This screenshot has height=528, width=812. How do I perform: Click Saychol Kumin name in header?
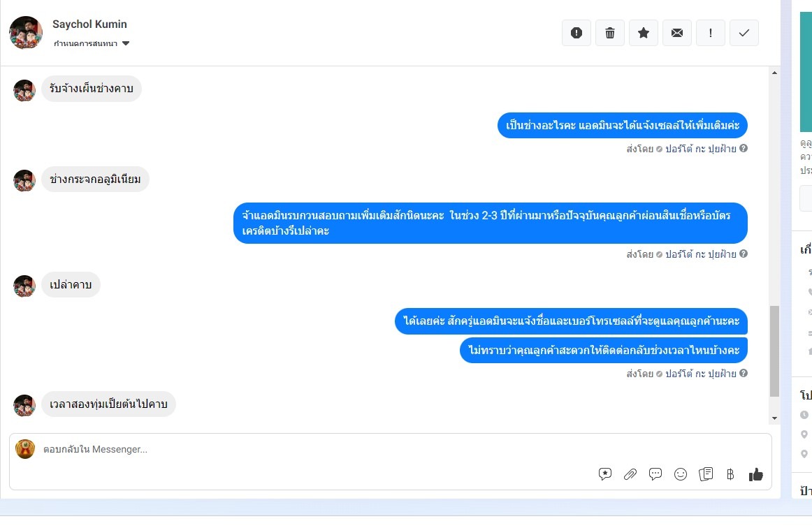[x=89, y=24]
